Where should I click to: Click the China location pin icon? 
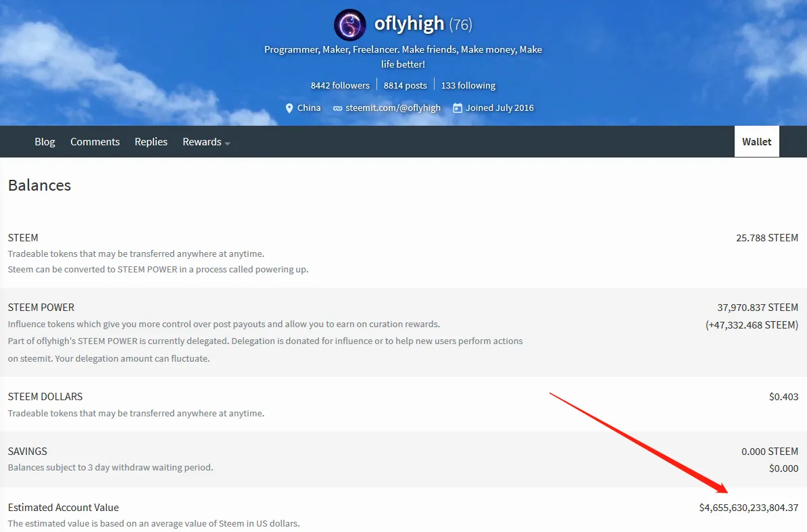(289, 108)
